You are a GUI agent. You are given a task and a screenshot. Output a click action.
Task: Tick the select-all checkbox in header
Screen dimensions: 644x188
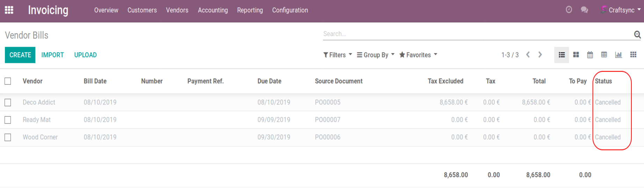(x=8, y=81)
